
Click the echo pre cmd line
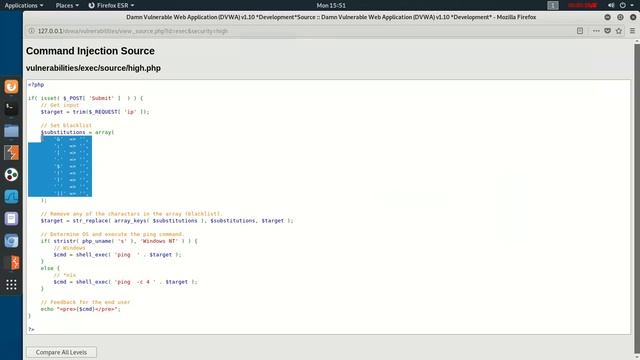pos(80,309)
